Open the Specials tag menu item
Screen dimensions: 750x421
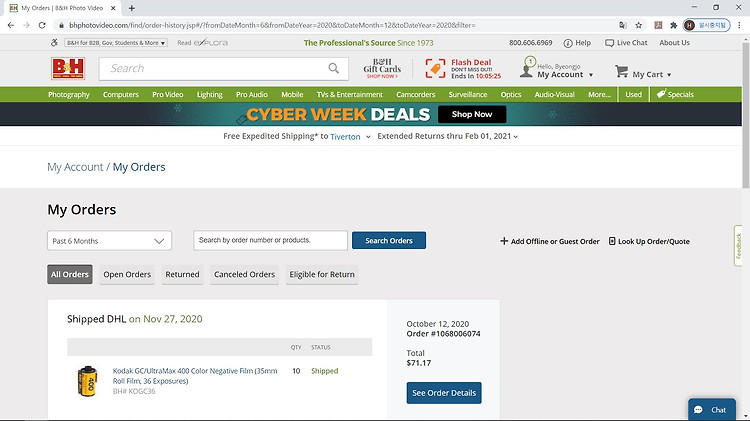pyautogui.click(x=675, y=94)
